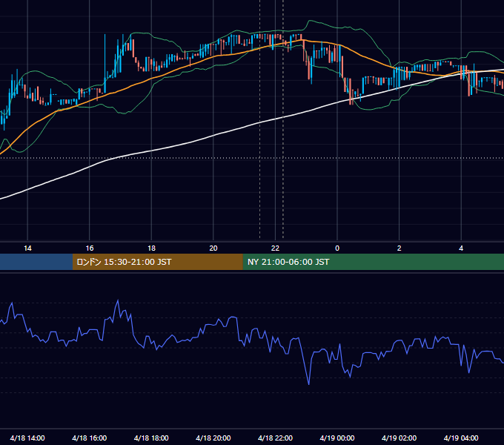
Task: Click the NY 21:00-06:00 JST session bar
Action: (373, 262)
